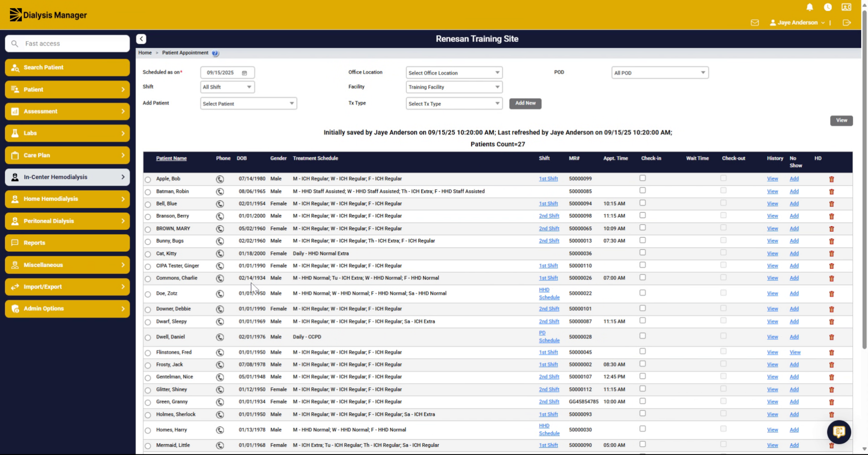Select the radio button for BROWN, MARY

[x=148, y=229]
